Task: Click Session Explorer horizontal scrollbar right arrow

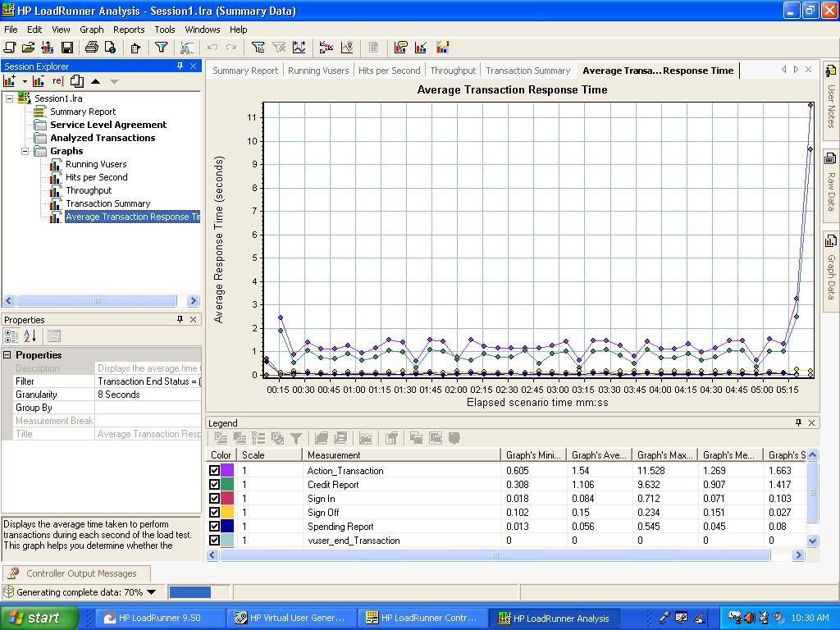Action: point(194,301)
